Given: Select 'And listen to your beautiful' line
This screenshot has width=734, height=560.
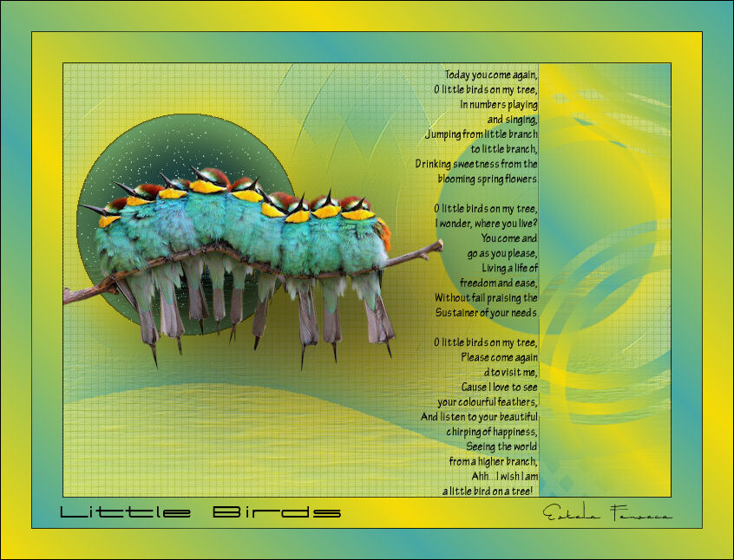Looking at the screenshot, I should (479, 417).
